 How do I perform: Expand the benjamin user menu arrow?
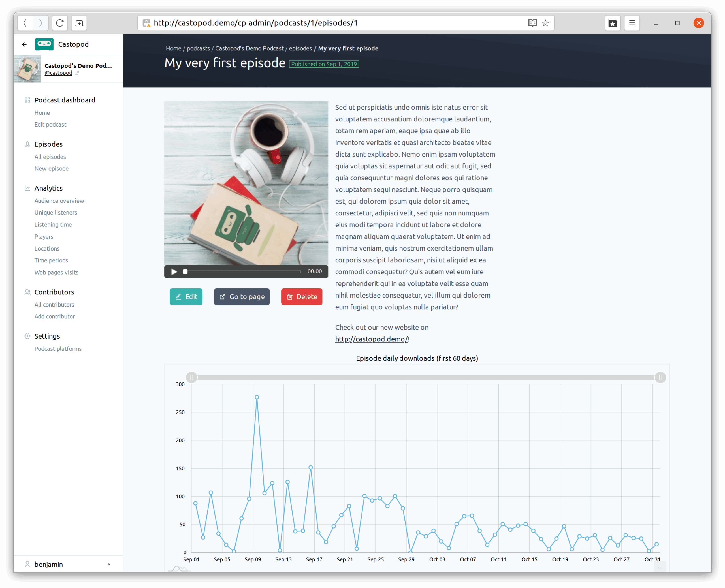pos(109,564)
